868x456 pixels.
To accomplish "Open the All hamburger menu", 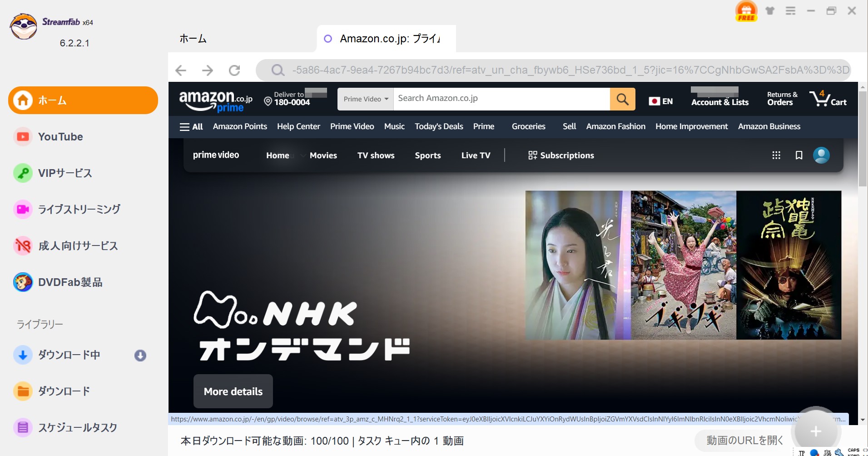I will click(191, 127).
